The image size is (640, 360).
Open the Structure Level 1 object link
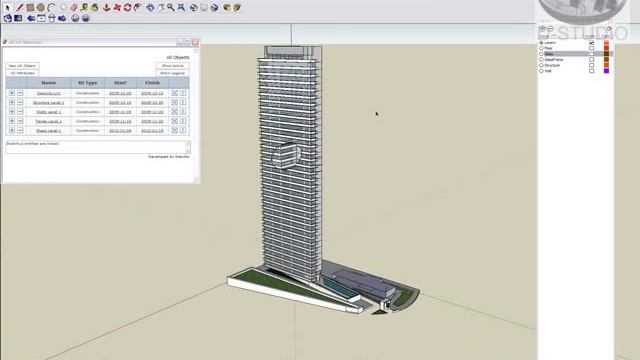point(49,103)
